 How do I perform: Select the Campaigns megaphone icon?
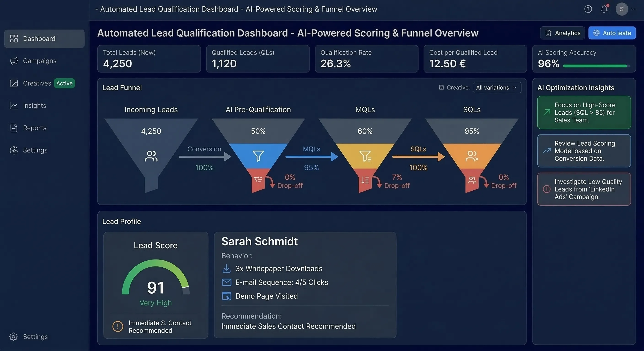[x=14, y=61]
